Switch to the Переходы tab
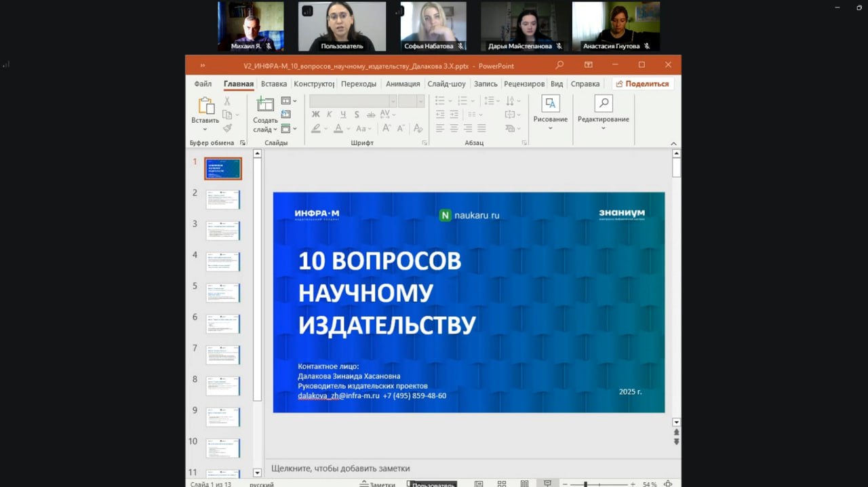 (359, 84)
